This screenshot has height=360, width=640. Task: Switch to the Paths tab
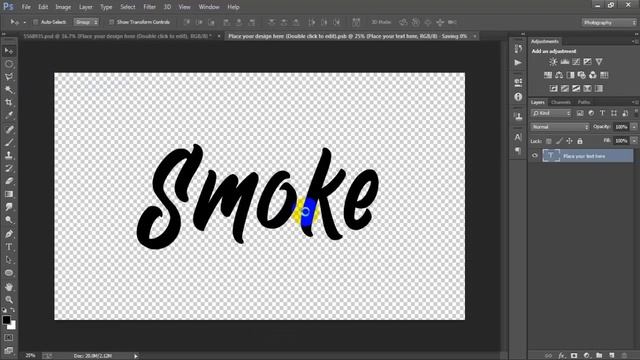584,102
